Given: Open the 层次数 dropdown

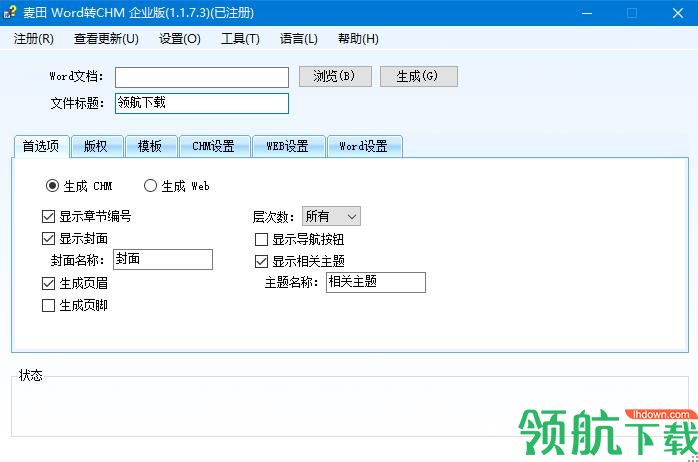Looking at the screenshot, I should click(x=331, y=216).
